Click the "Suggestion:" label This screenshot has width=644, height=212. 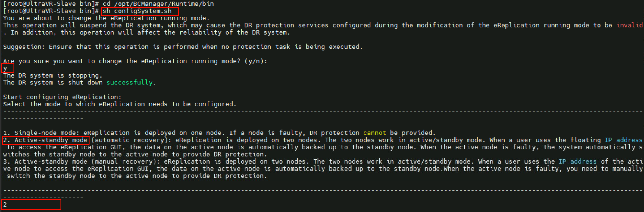click(x=24, y=47)
